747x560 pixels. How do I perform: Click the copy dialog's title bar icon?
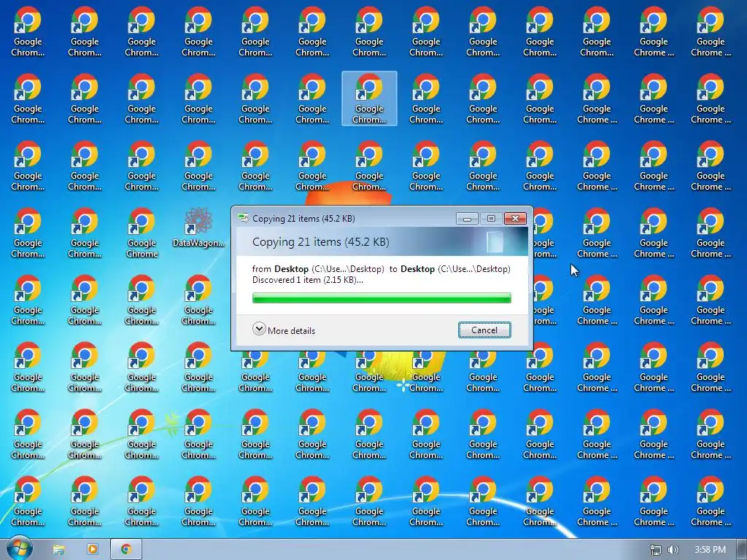click(x=244, y=218)
